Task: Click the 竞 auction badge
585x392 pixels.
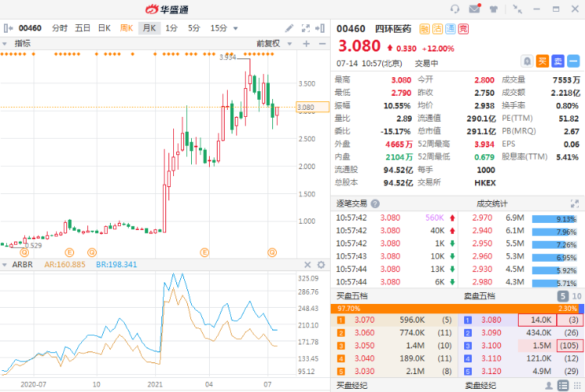Action: click(463, 29)
